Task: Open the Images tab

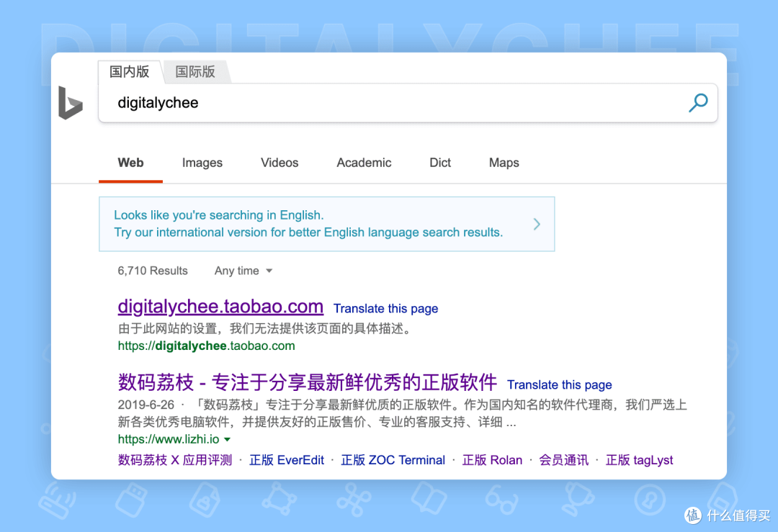Action: (202, 163)
